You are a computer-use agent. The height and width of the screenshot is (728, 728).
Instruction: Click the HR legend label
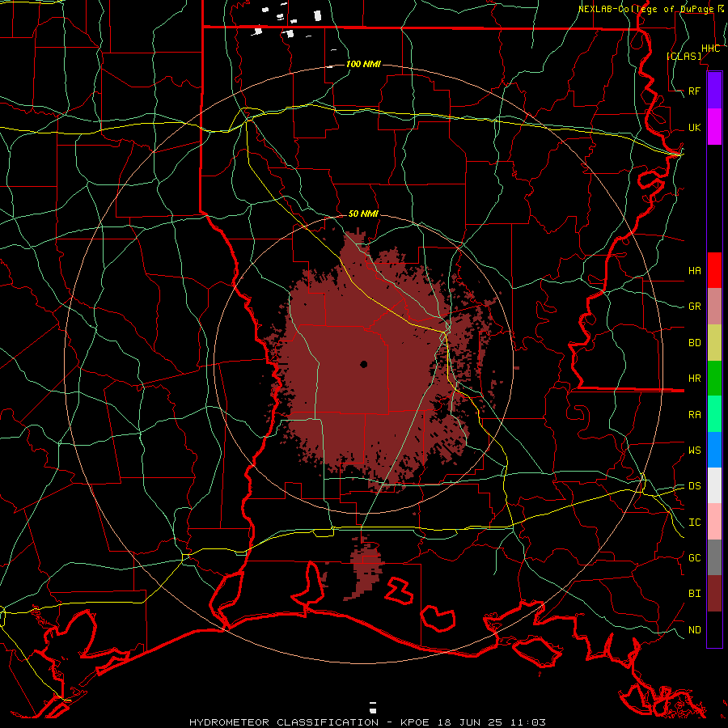(694, 379)
